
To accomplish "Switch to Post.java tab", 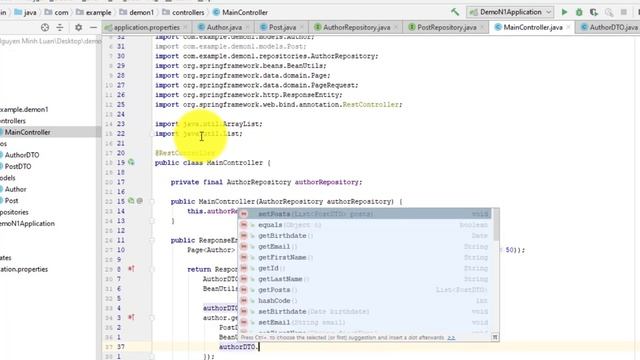I will click(282, 27).
